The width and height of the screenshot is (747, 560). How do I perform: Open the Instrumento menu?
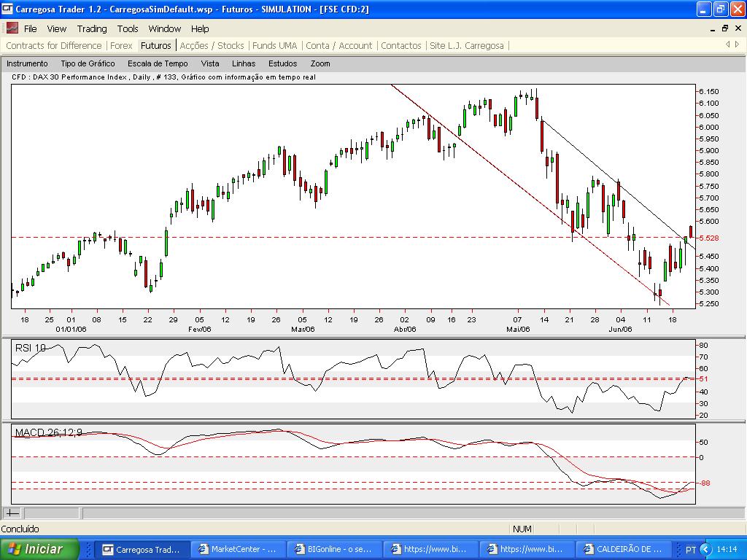28,63
